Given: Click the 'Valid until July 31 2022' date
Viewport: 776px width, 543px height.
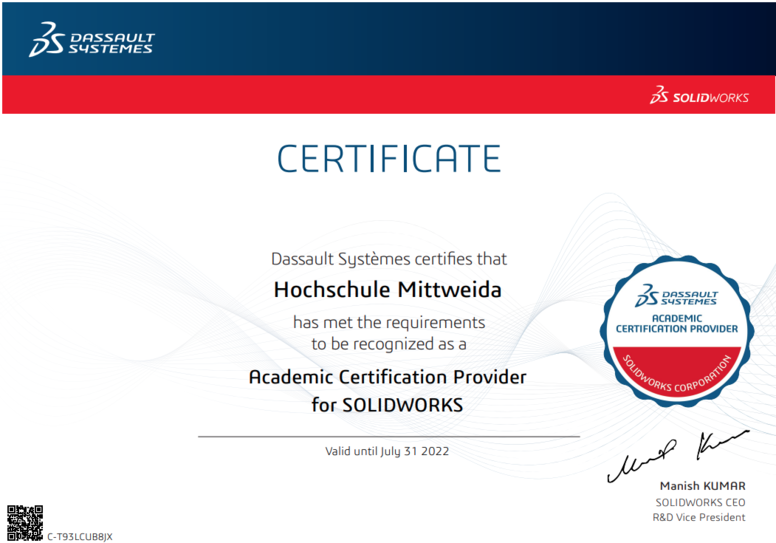Looking at the screenshot, I should click(x=388, y=451).
